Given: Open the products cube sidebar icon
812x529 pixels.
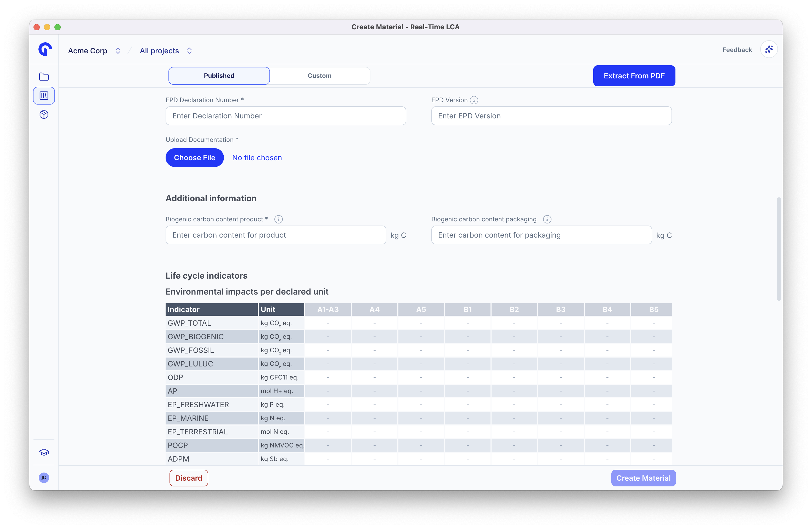Looking at the screenshot, I should [44, 114].
